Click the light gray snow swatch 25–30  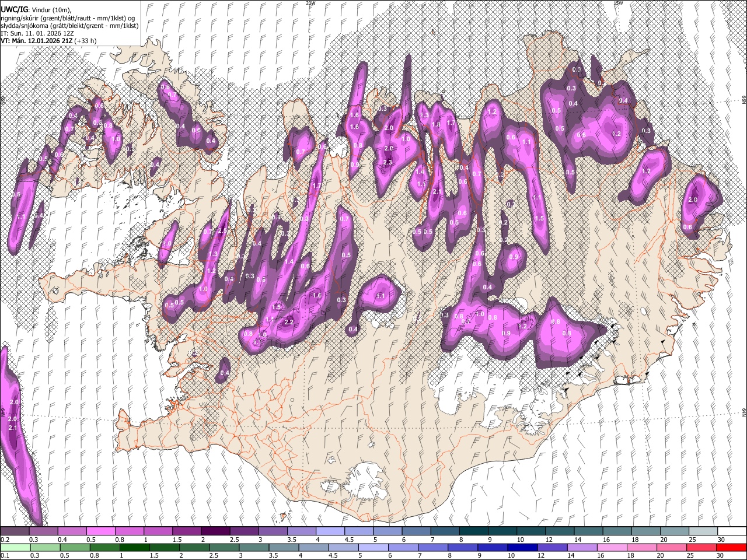(703, 531)
